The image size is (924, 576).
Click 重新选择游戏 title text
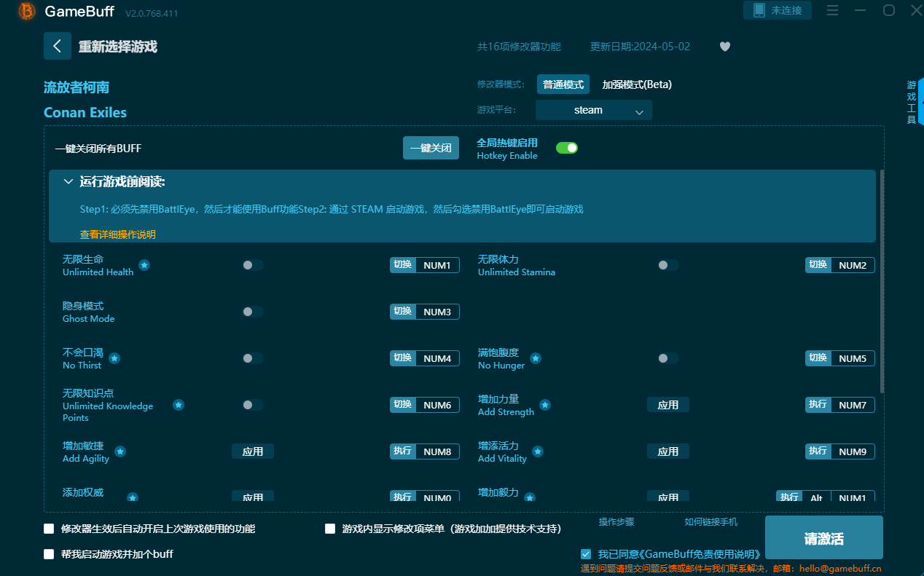point(118,47)
